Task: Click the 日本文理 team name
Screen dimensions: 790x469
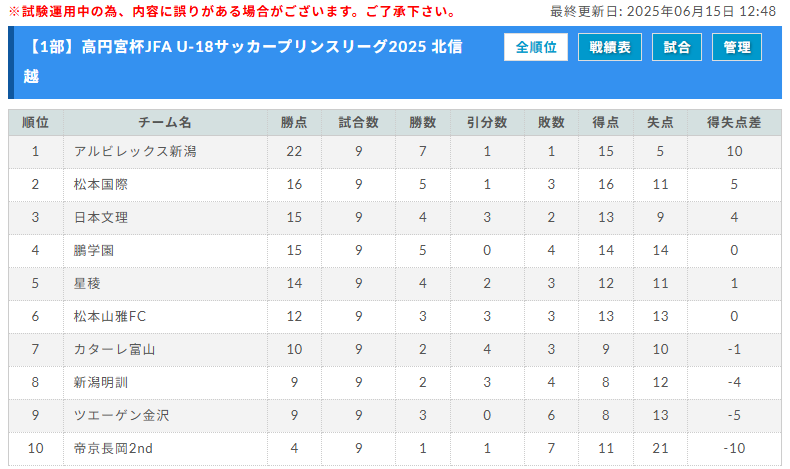Action: (101, 217)
